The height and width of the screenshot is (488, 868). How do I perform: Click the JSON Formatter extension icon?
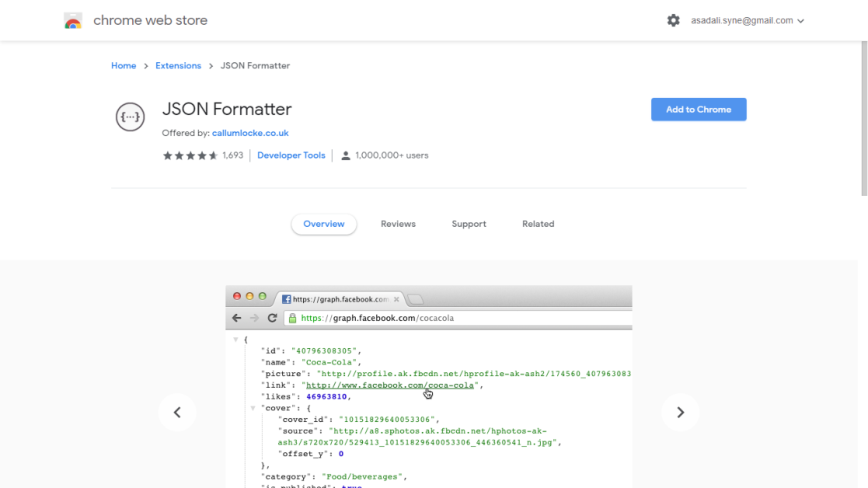pos(130,117)
